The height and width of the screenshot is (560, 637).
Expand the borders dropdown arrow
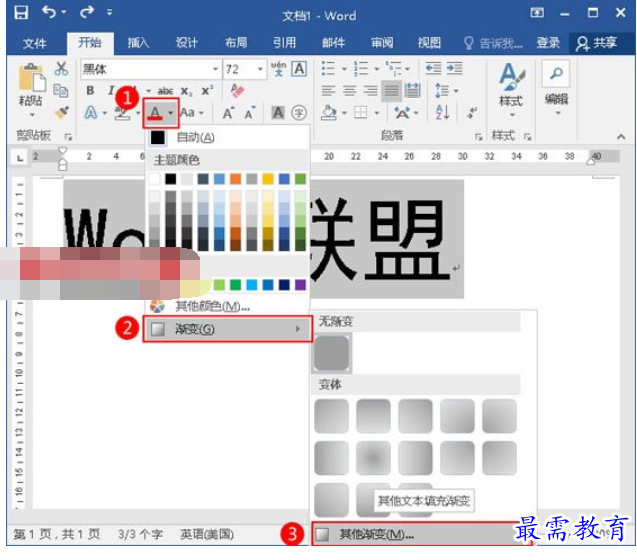[377, 113]
